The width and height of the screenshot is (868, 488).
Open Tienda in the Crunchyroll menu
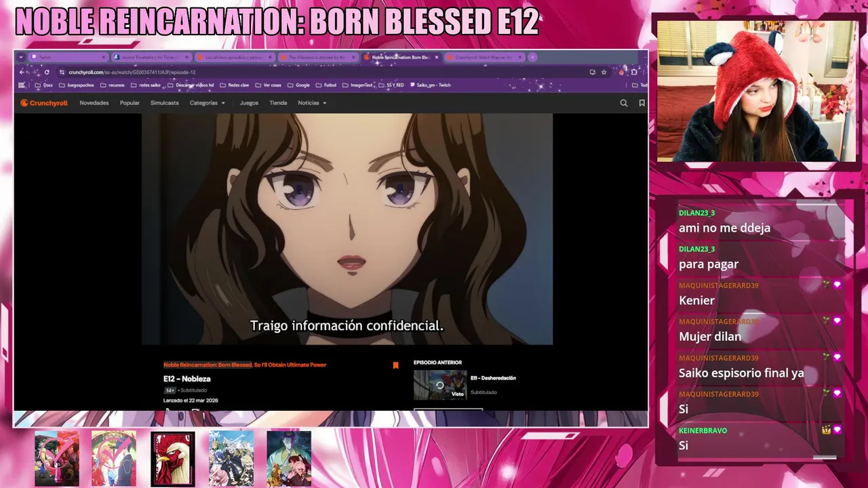coord(278,103)
